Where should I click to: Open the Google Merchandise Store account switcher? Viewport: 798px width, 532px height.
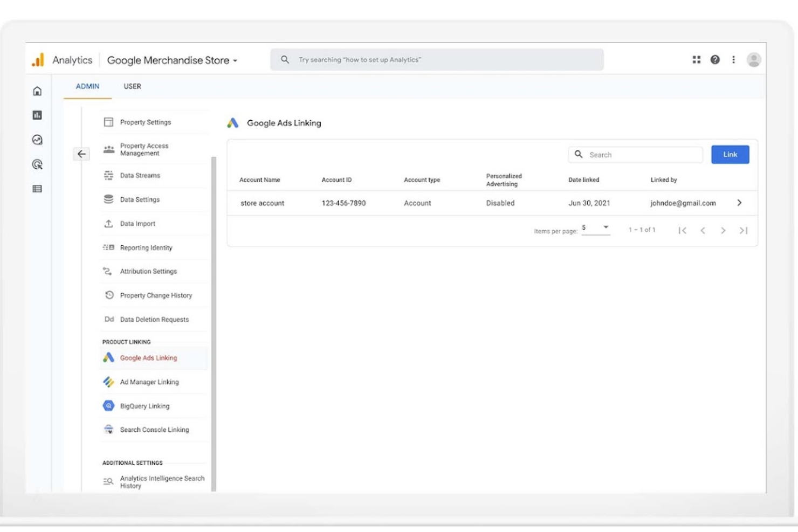[171, 60]
